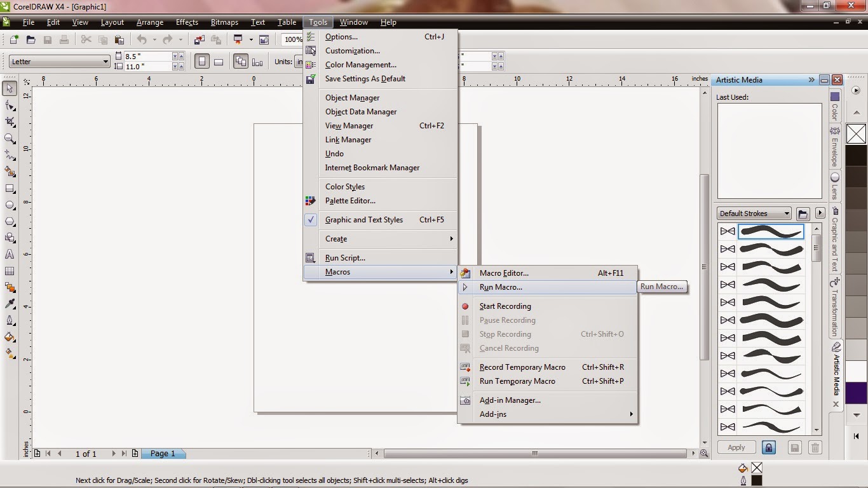Set page to portrait orientation
The height and width of the screenshot is (488, 868).
point(202,62)
